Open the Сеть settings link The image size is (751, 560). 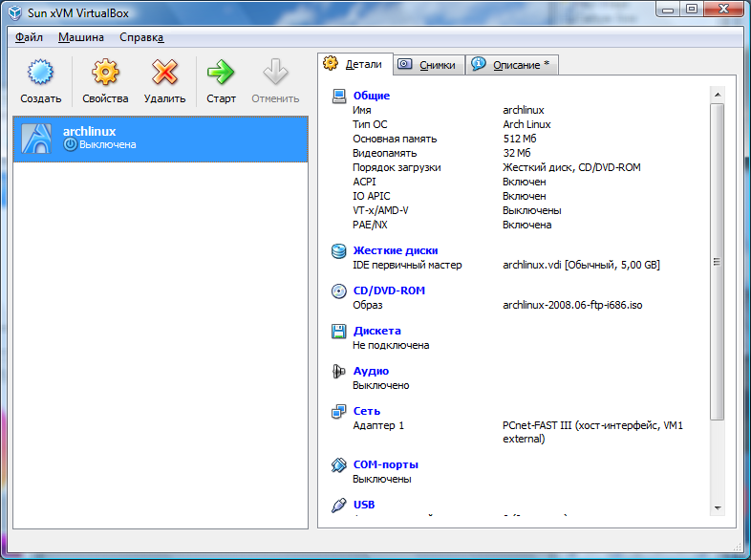tap(366, 411)
